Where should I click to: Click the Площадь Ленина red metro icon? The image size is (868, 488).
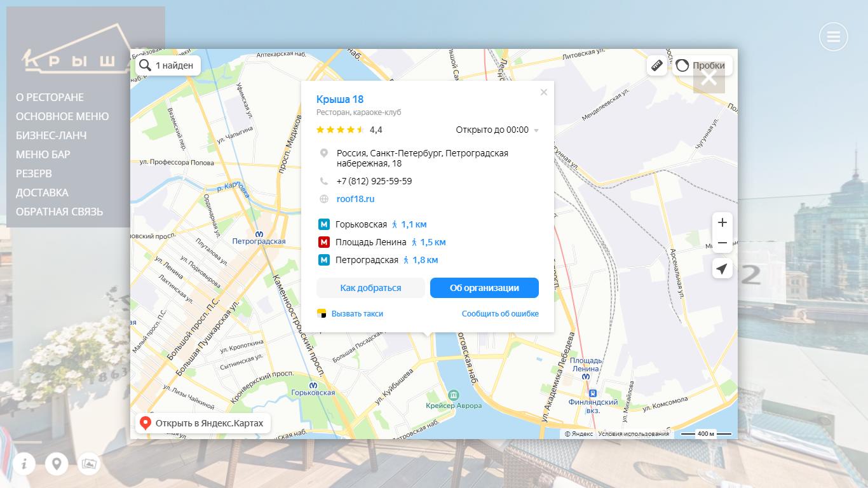point(324,242)
